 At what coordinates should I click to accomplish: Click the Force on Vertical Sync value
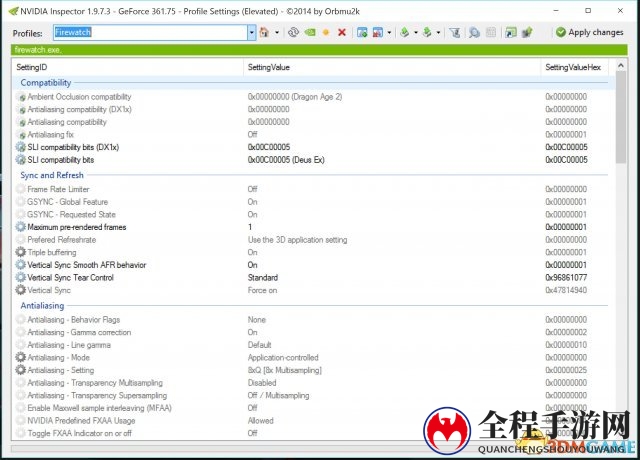pyautogui.click(x=262, y=290)
